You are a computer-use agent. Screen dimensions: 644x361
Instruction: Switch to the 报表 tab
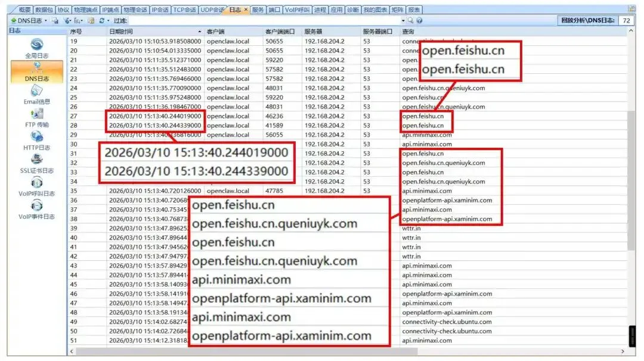point(414,10)
